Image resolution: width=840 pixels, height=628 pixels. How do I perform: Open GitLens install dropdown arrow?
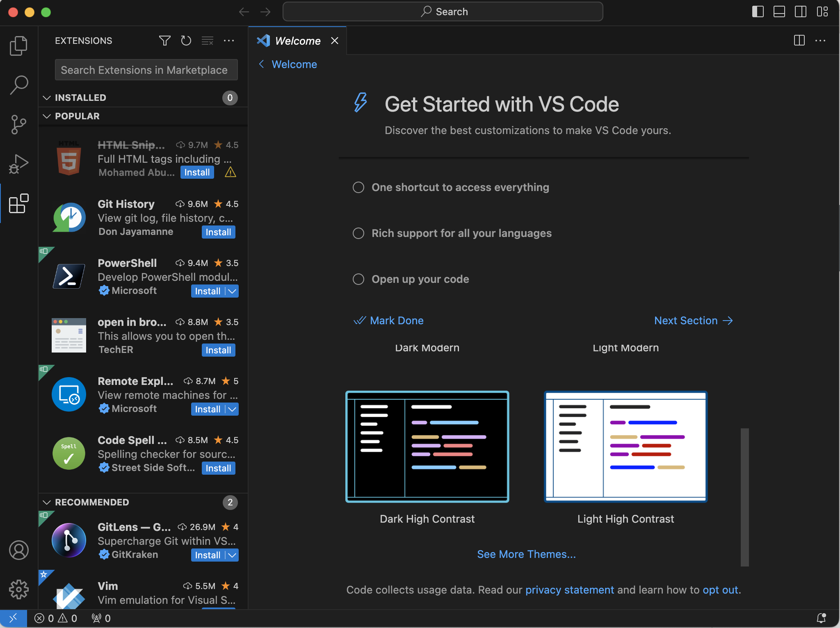(232, 555)
